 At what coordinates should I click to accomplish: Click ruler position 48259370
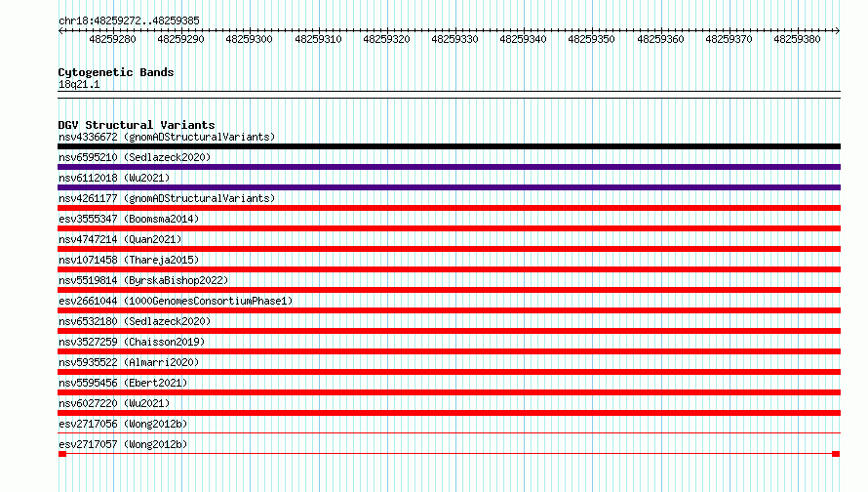point(730,39)
